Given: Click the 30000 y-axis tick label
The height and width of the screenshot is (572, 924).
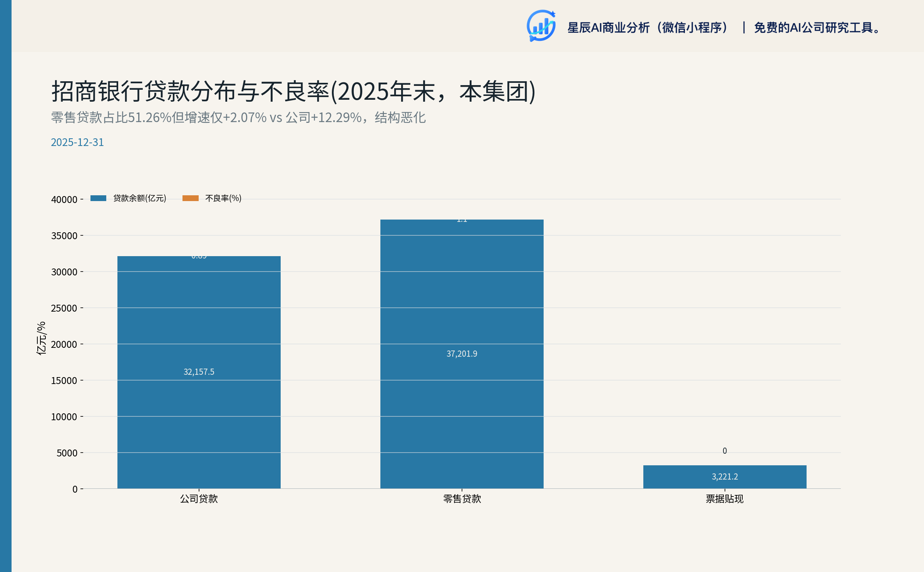Looking at the screenshot, I should [x=64, y=272].
